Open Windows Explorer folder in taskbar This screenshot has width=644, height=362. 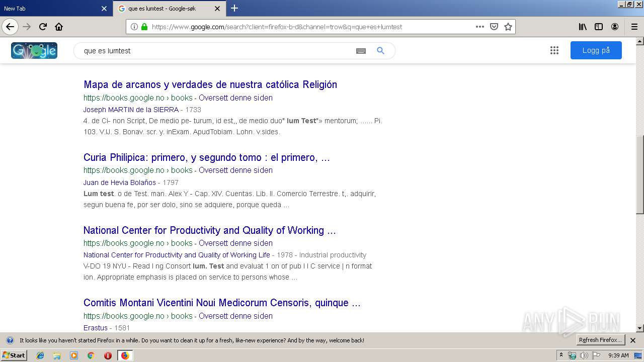57,355
